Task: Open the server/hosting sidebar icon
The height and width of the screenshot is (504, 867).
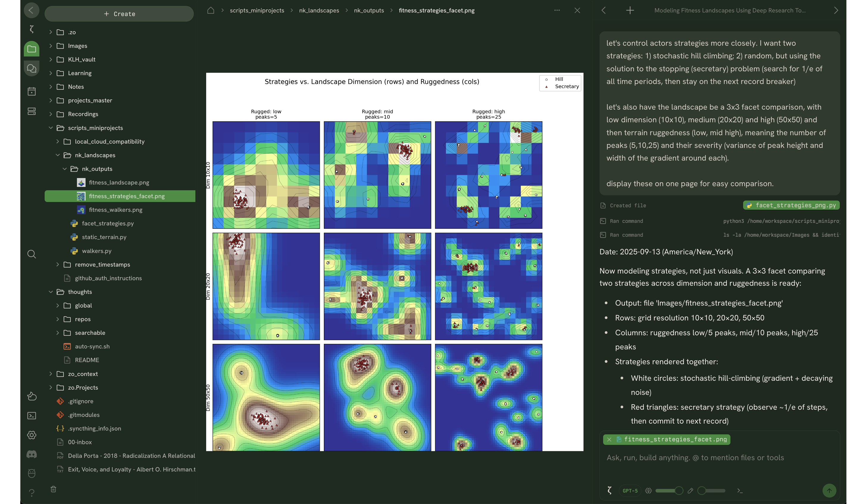Action: click(x=31, y=111)
